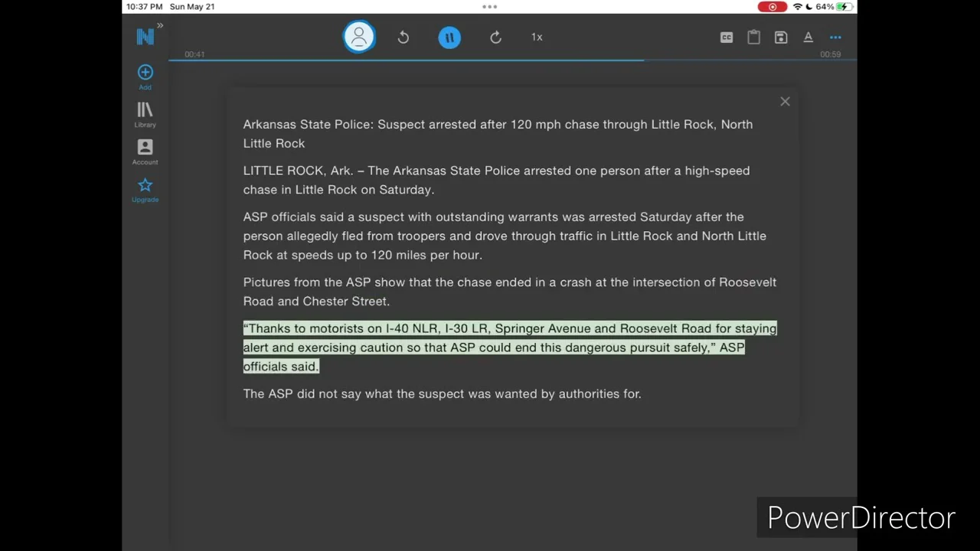Jump to the paragraph starting "Pictures from the ASP"

click(x=510, y=292)
